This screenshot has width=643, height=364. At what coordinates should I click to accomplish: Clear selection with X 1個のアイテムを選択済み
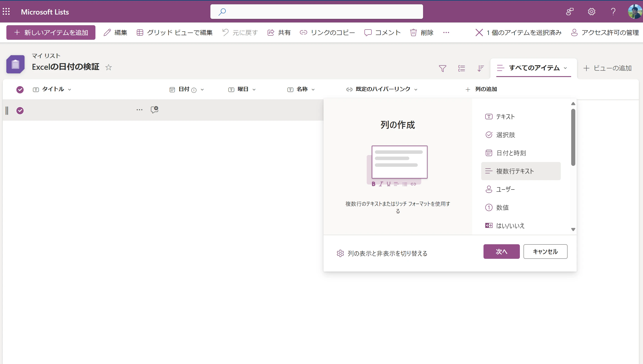tap(479, 32)
